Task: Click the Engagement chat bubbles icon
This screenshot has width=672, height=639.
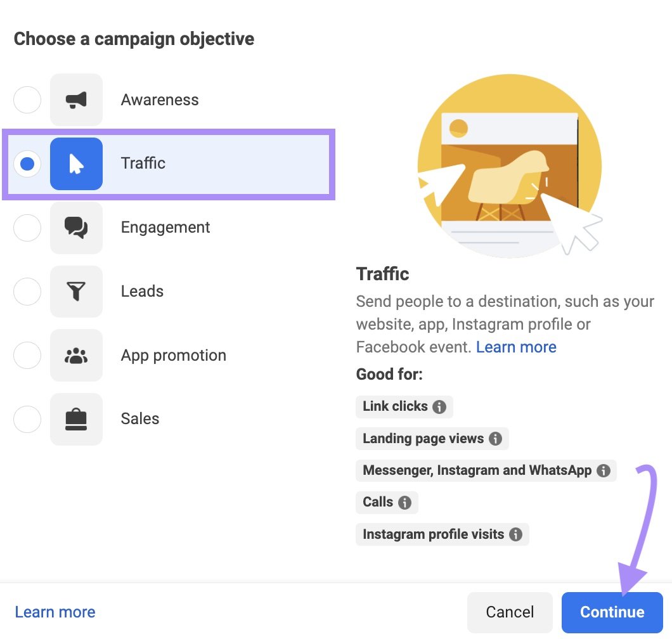Action: [x=76, y=228]
